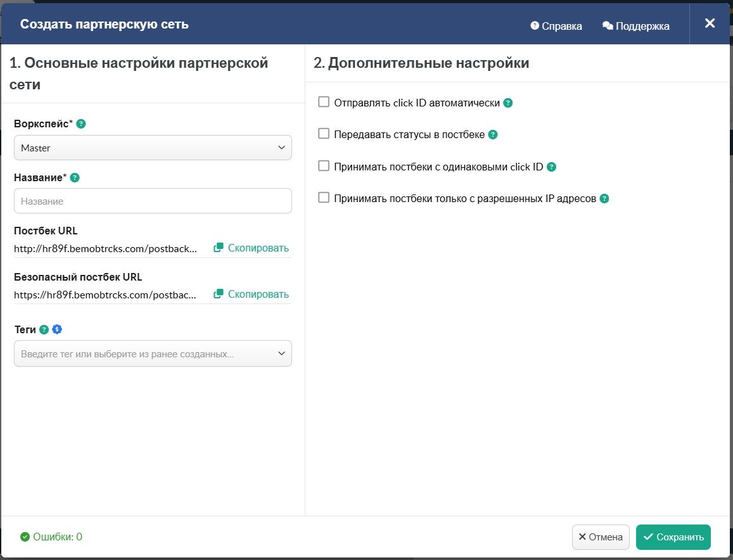Click help icon for Отправлять click ID автоматически
733x560 pixels.
508,103
